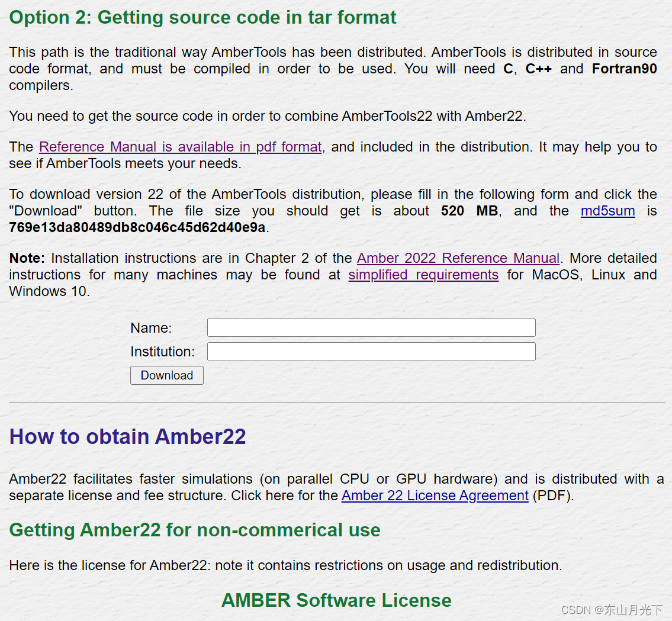Click the Download button

[x=167, y=375]
